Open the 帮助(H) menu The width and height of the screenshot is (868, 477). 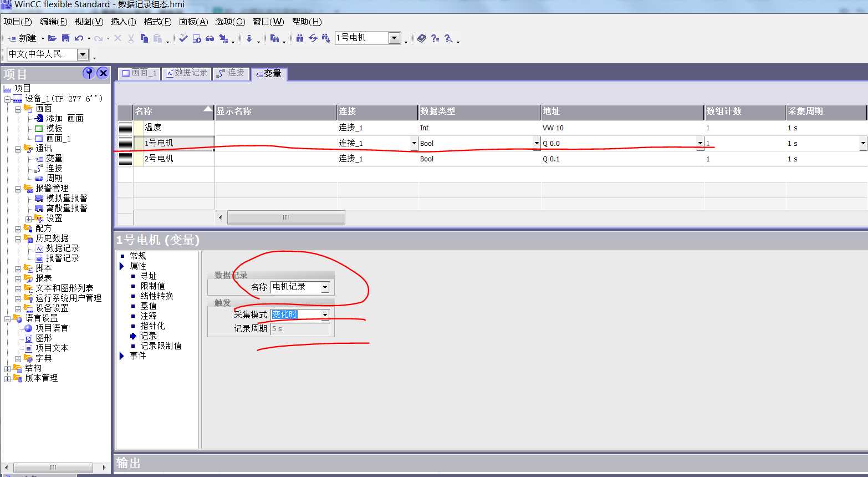(307, 21)
